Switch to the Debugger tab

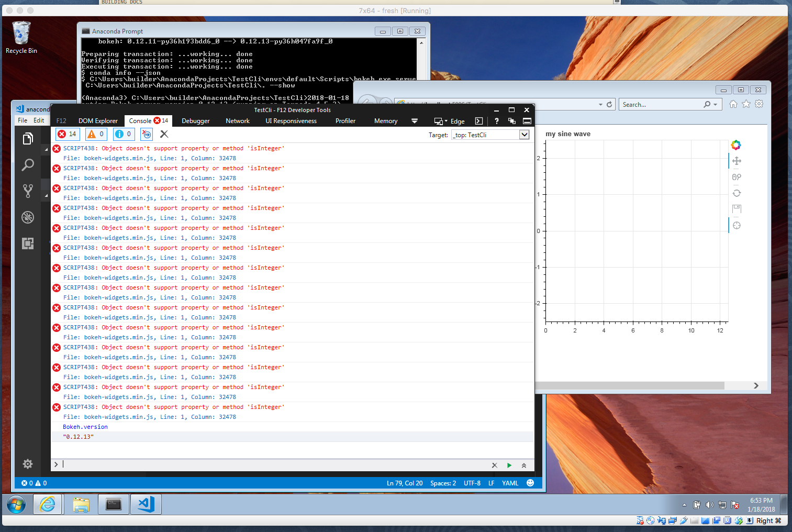tap(196, 121)
